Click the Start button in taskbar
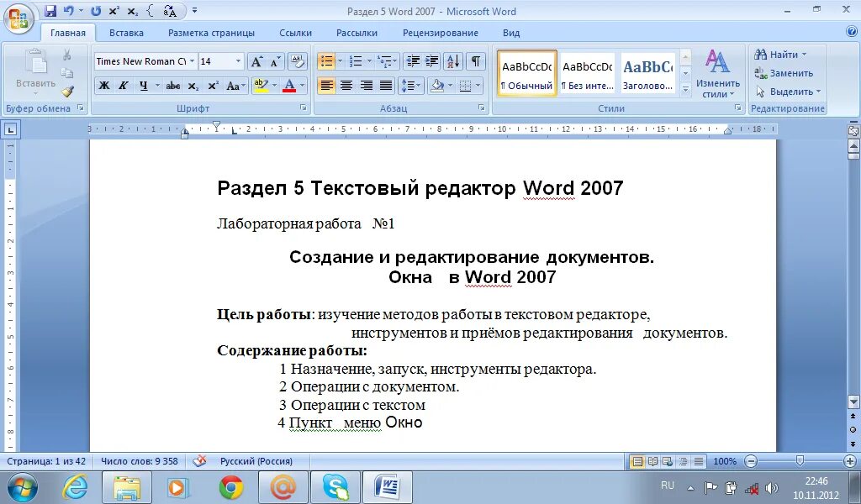Image resolution: width=861 pixels, height=504 pixels. pyautogui.click(x=23, y=487)
